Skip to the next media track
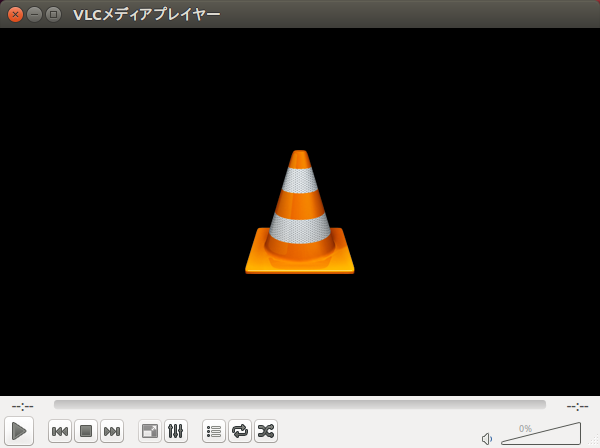This screenshot has width=600, height=448. pyautogui.click(x=112, y=431)
